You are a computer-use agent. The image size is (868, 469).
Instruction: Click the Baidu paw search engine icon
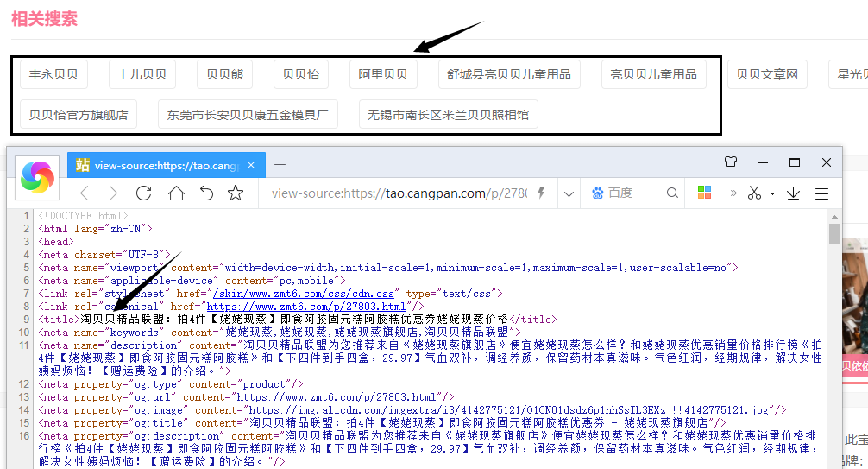[597, 193]
